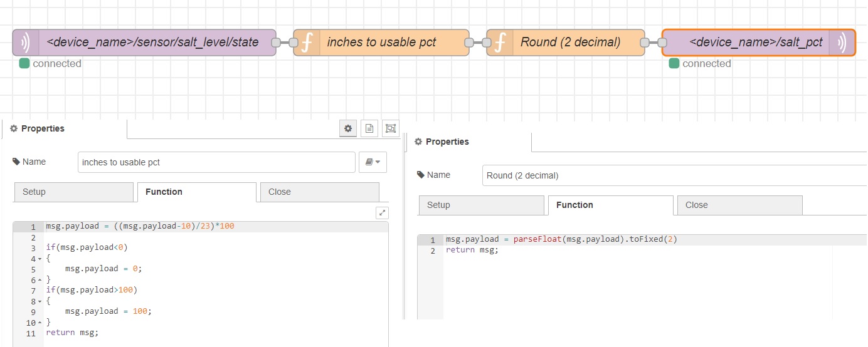Open the library dropdown next to the Name field

(373, 162)
